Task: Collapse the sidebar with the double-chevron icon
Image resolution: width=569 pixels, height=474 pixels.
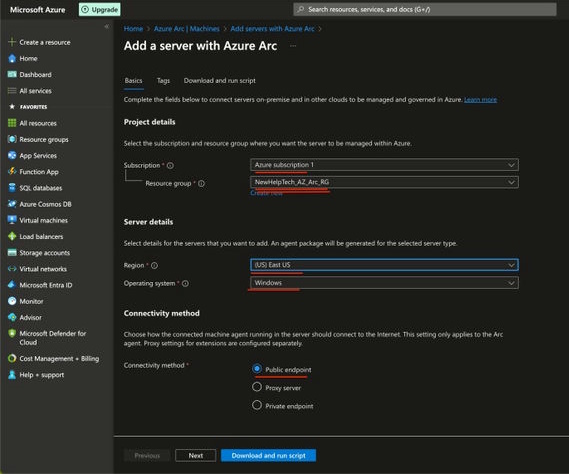Action: click(106, 26)
